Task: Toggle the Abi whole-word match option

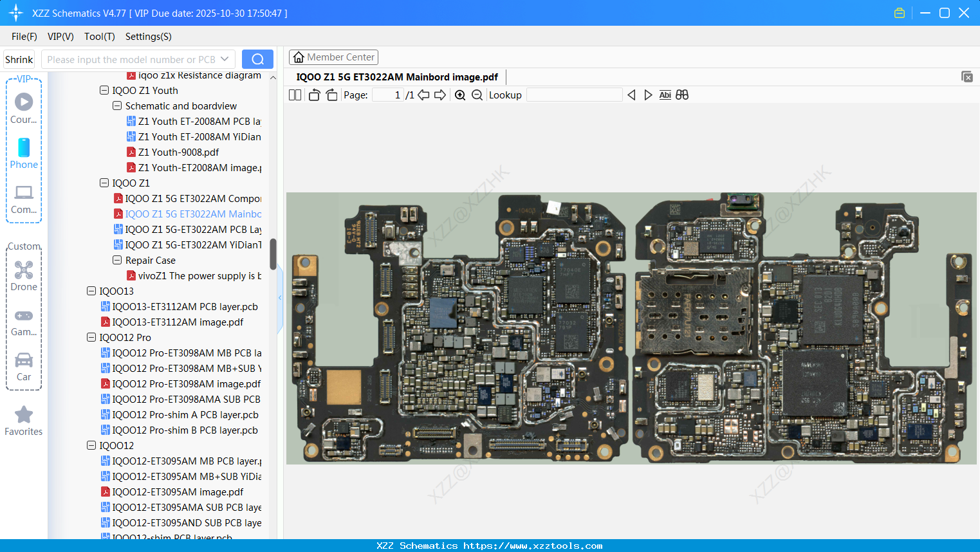Action: coord(665,95)
